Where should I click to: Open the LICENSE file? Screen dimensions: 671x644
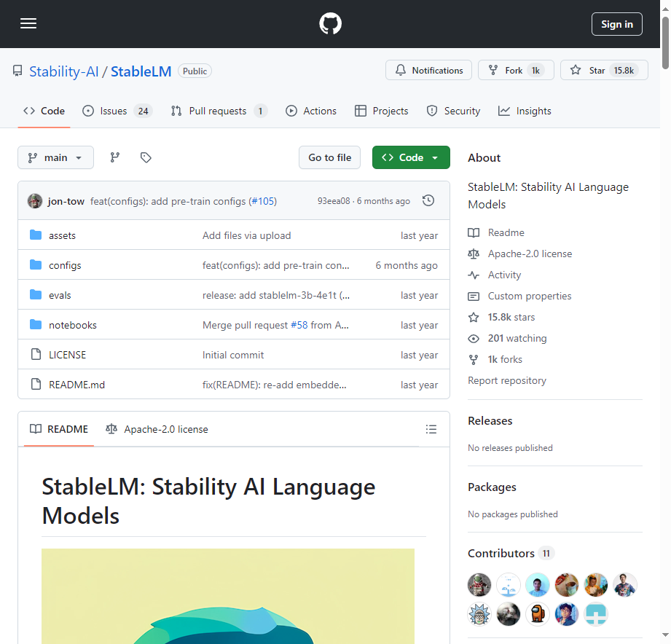(x=67, y=355)
